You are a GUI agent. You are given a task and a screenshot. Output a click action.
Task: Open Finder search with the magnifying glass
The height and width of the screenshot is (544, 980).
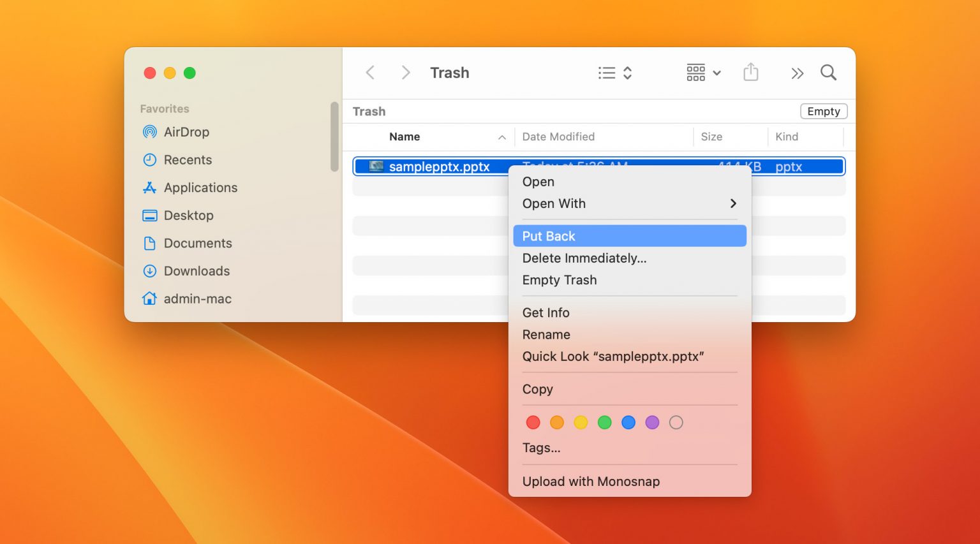coord(828,72)
